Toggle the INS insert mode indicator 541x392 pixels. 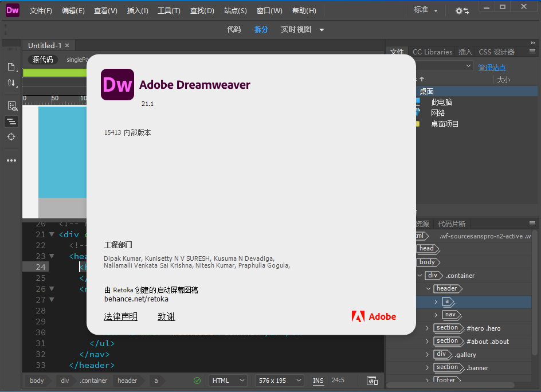click(318, 381)
